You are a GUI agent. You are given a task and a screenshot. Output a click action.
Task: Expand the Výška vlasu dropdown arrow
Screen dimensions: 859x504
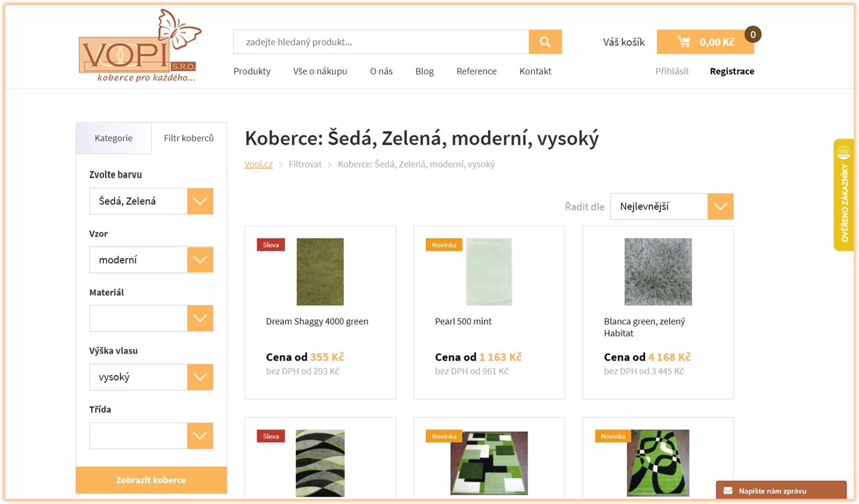pos(200,377)
